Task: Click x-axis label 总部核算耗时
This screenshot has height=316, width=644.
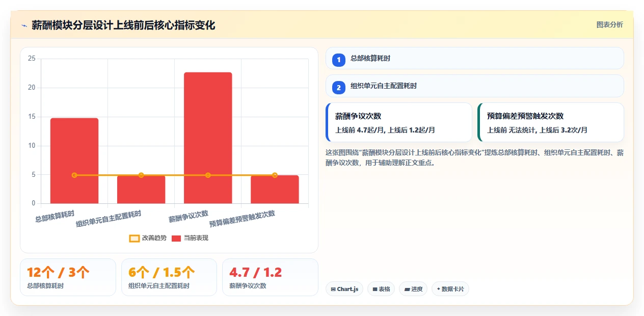Action: (x=55, y=216)
